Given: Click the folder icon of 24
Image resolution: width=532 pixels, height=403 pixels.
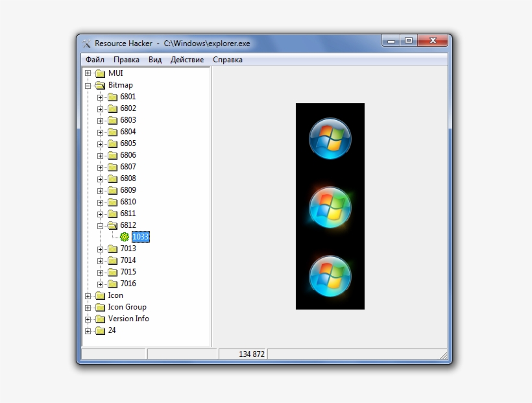Looking at the screenshot, I should click(100, 331).
